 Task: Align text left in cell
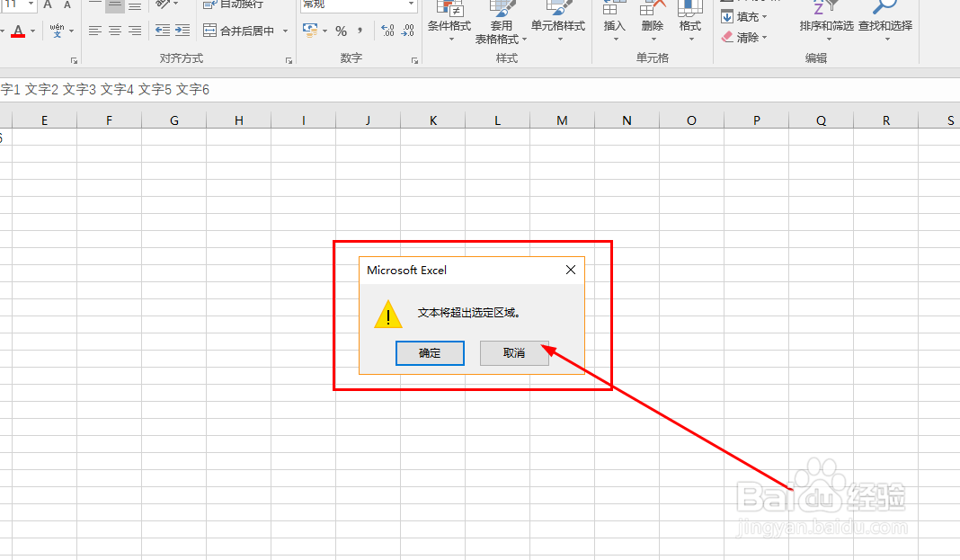(x=95, y=31)
